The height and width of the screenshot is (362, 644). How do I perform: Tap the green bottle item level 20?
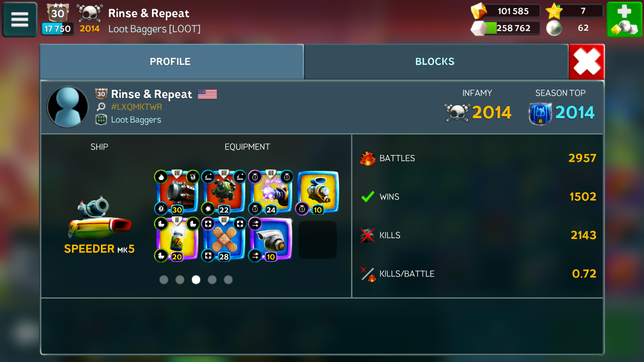pos(177,239)
